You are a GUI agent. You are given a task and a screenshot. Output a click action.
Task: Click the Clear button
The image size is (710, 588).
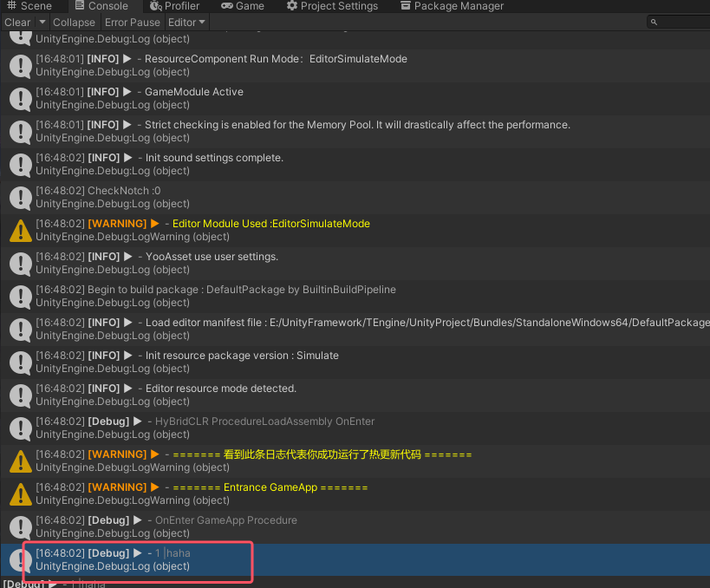click(x=16, y=22)
